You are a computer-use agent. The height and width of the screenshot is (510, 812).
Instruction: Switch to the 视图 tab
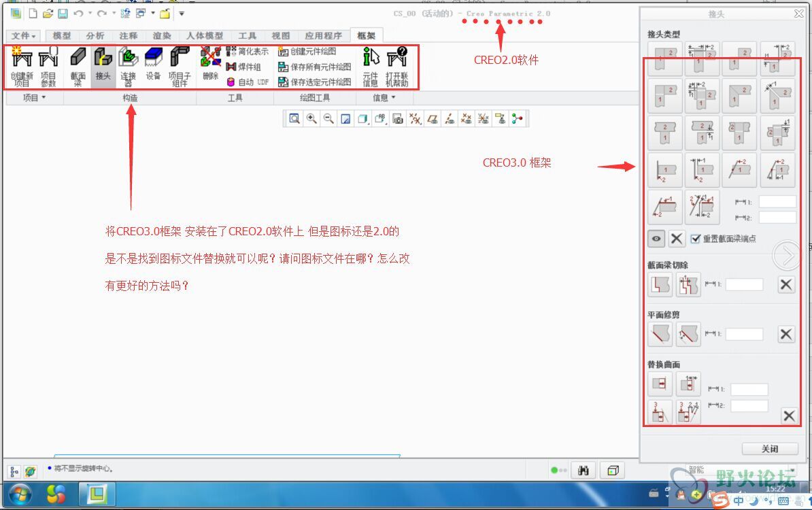pos(280,36)
